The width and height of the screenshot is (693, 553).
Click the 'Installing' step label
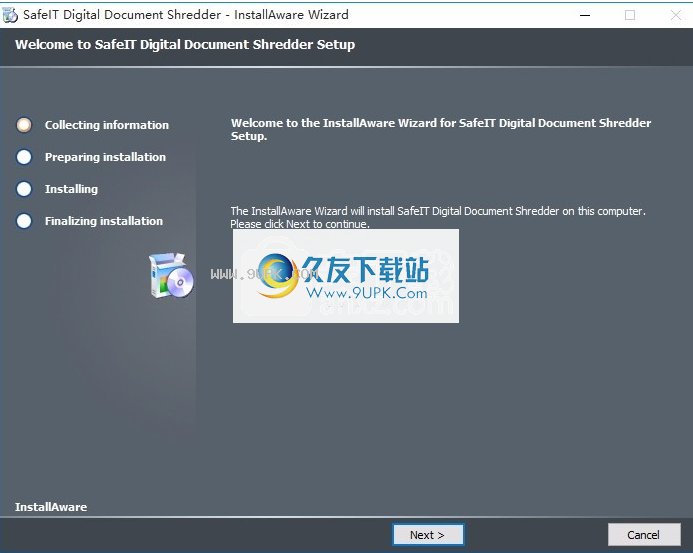[x=71, y=189]
